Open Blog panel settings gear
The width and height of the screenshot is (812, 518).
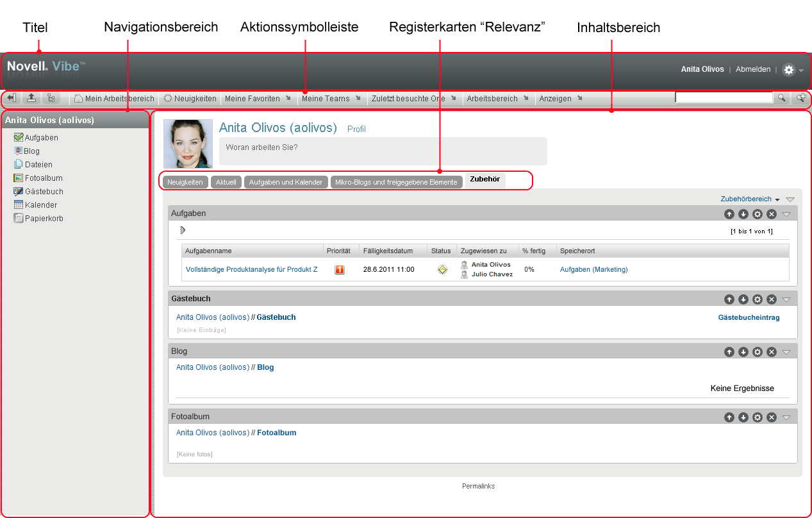[758, 352]
